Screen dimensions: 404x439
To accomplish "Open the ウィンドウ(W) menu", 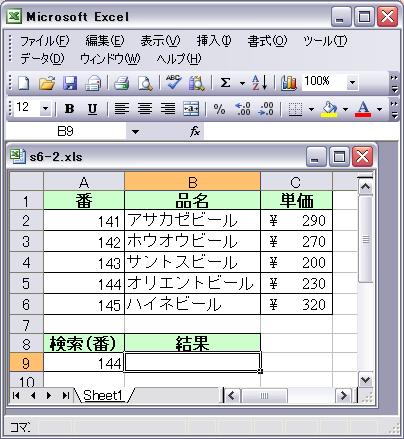I will tap(110, 59).
